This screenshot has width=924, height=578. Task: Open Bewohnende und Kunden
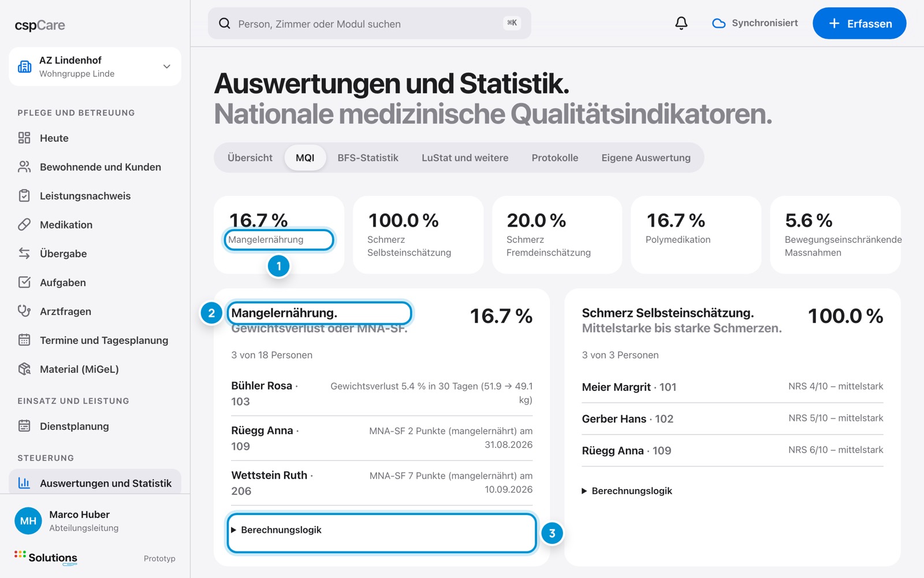[x=95, y=166]
